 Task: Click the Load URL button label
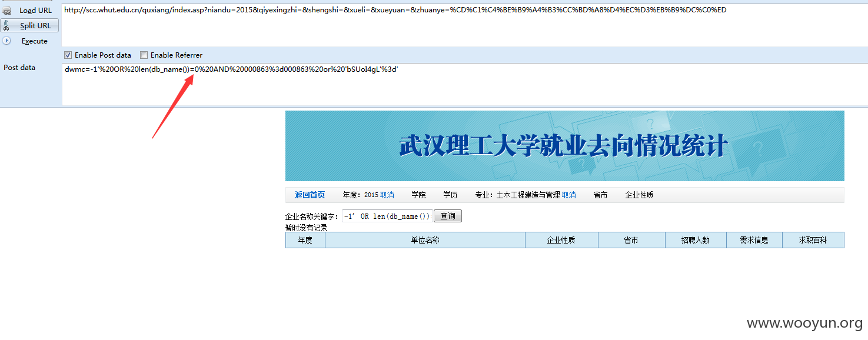coord(36,11)
